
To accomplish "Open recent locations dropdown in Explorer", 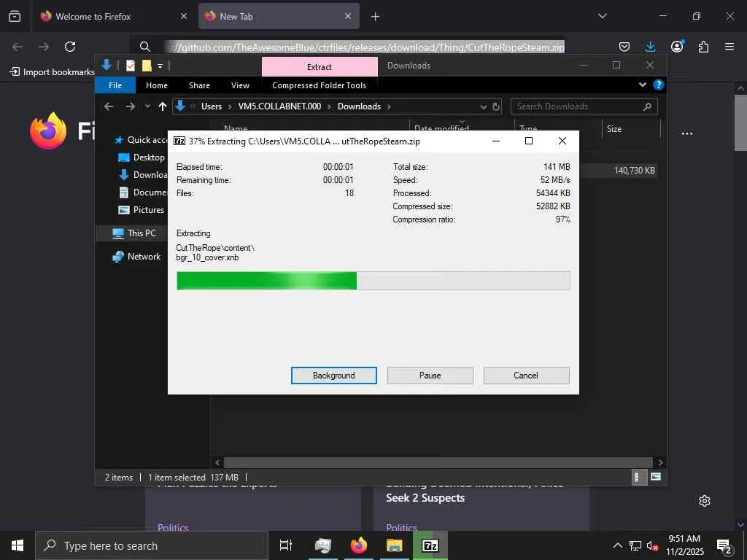I will [x=147, y=106].
